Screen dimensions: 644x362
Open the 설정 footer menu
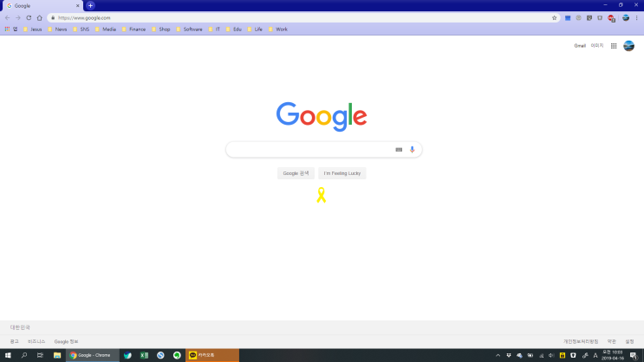pos(629,341)
